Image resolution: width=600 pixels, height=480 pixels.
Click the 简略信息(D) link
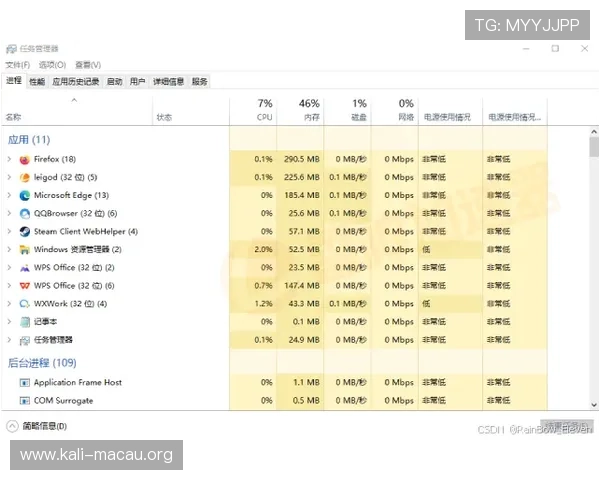pyautogui.click(x=44, y=426)
